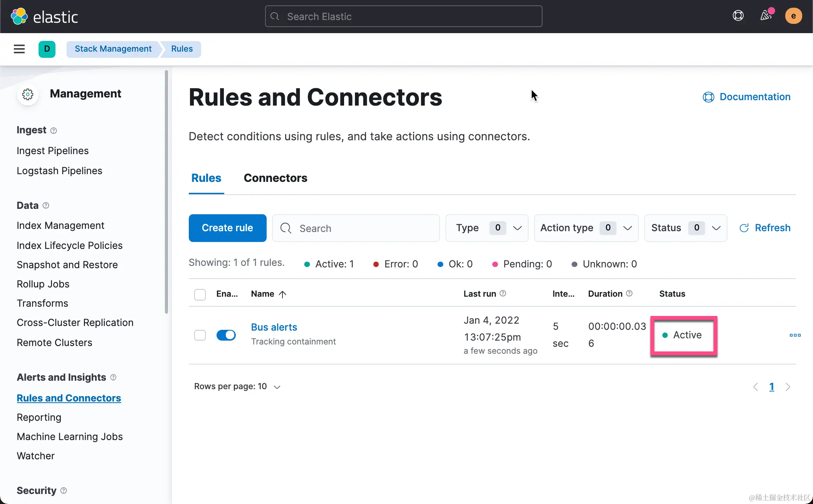
Task: Check the select-all rules checkbox
Action: coord(200,294)
